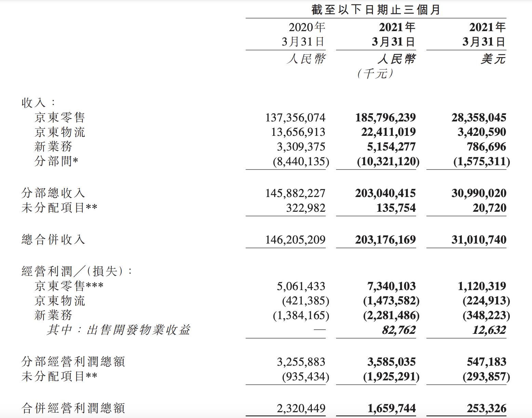Click the value (10,321,120)
Image resolution: width=532 pixels, height=418 pixels.
point(388,161)
